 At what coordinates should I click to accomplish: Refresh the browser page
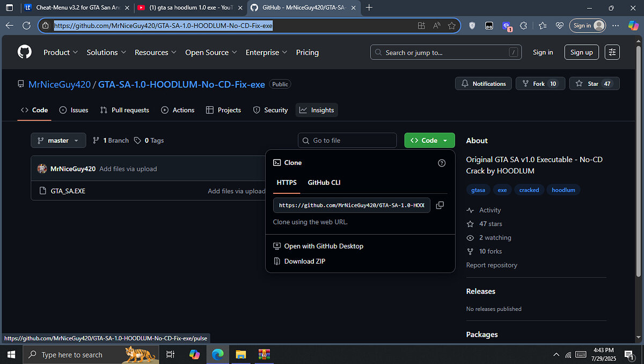click(26, 25)
